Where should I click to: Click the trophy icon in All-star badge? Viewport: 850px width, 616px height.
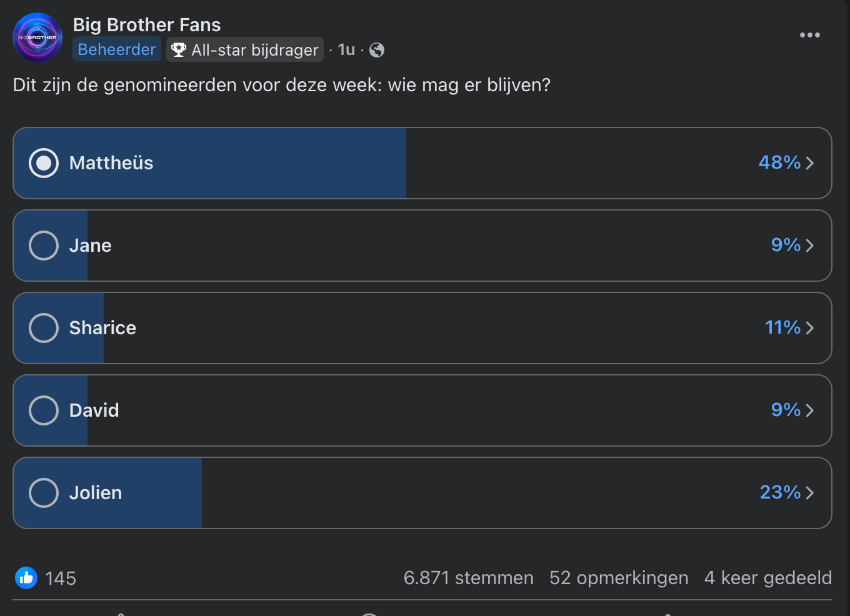(x=179, y=49)
